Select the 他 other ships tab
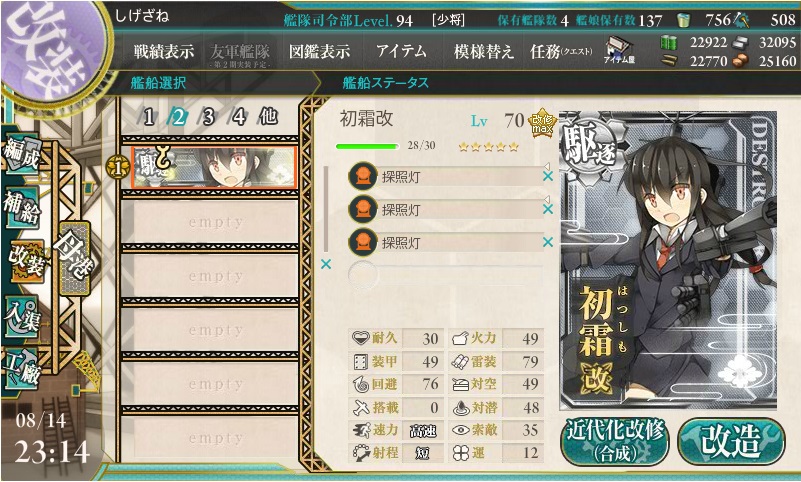The height and width of the screenshot is (482, 801). click(x=269, y=116)
